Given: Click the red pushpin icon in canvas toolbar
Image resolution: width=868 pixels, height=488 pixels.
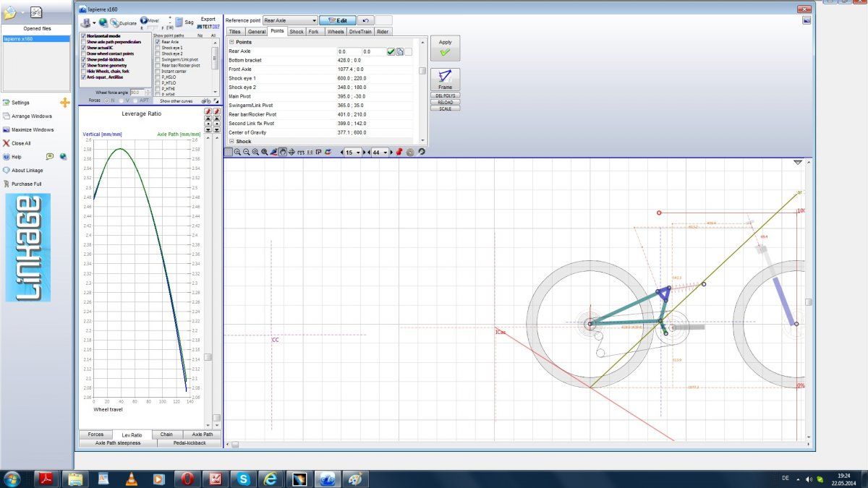Looking at the screenshot, I should coord(399,152).
